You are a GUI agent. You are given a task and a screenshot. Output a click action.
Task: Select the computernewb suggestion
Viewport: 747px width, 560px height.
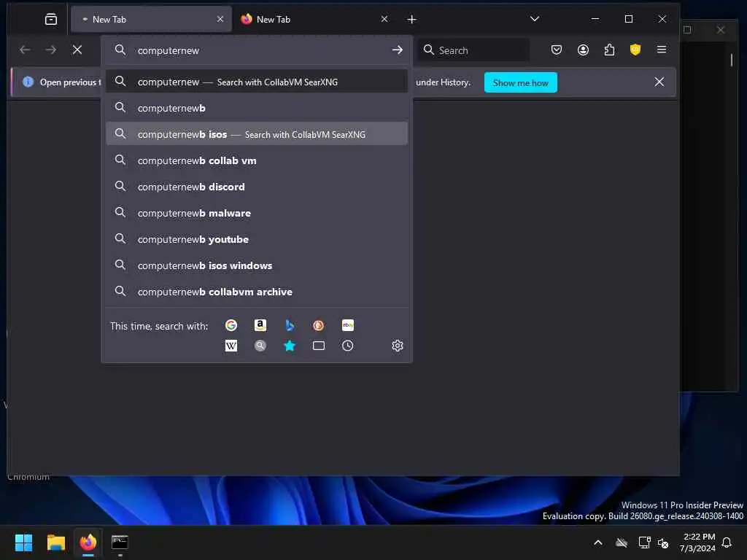click(256, 108)
